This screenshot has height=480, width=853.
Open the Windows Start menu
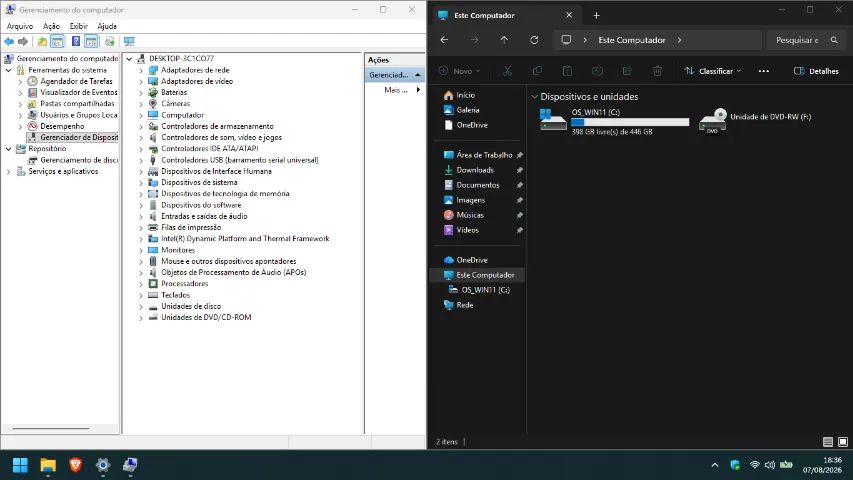pyautogui.click(x=20, y=465)
